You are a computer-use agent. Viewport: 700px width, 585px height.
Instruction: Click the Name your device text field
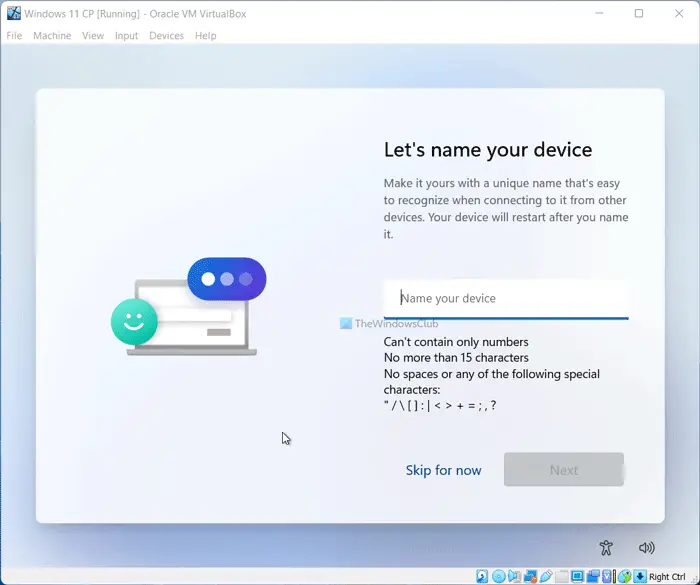tap(506, 298)
